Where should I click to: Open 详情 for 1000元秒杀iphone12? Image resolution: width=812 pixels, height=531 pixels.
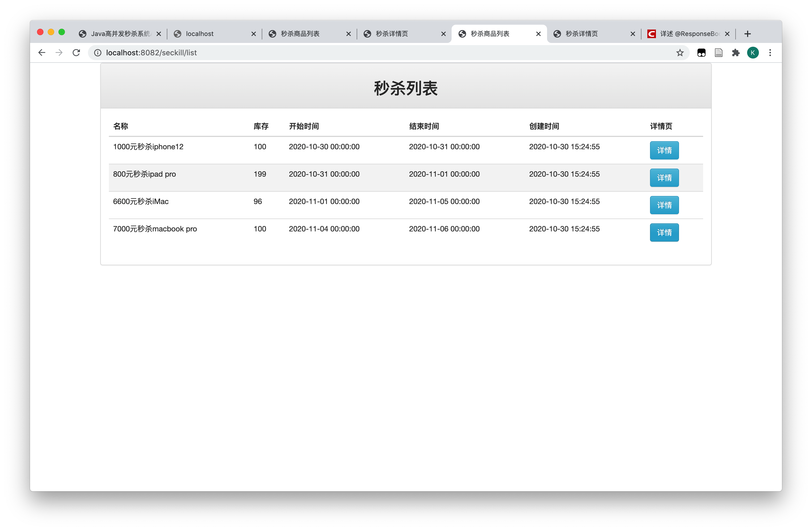[664, 150]
